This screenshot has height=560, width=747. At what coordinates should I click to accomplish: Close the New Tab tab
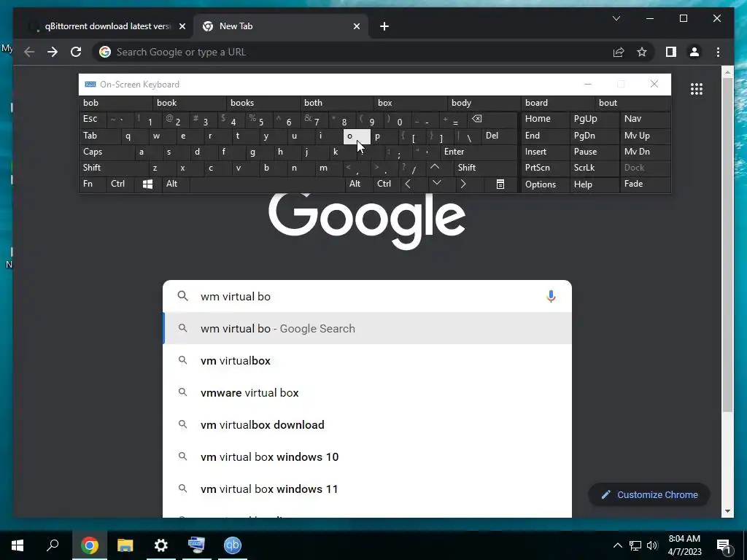[x=356, y=26]
